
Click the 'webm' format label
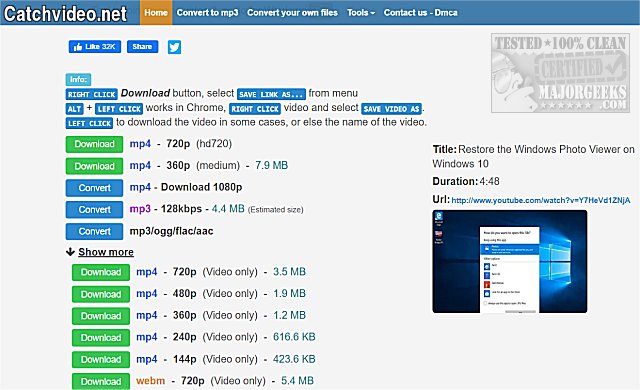(x=151, y=381)
